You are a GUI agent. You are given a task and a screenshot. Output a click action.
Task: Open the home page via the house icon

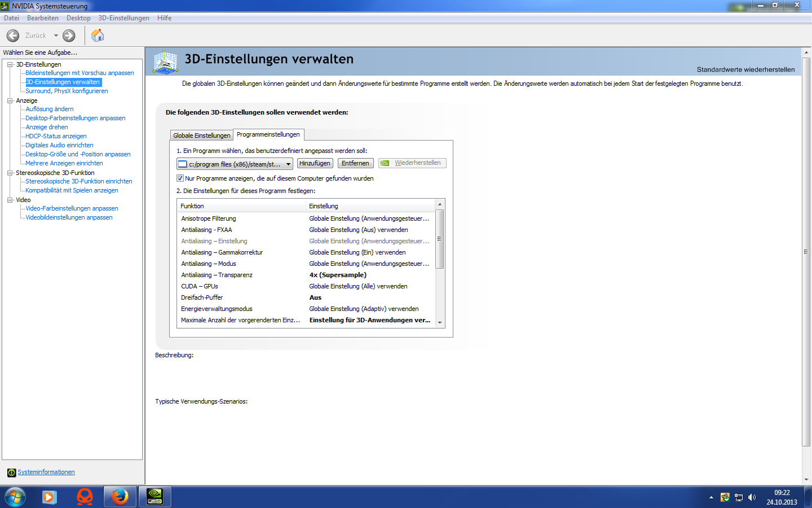coord(98,36)
